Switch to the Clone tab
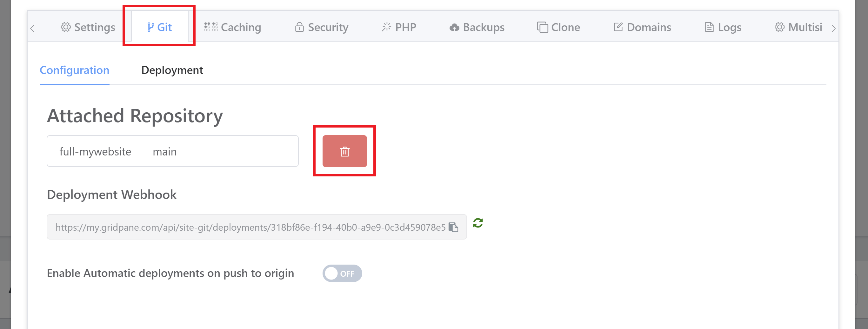This screenshot has height=329, width=868. click(x=558, y=27)
